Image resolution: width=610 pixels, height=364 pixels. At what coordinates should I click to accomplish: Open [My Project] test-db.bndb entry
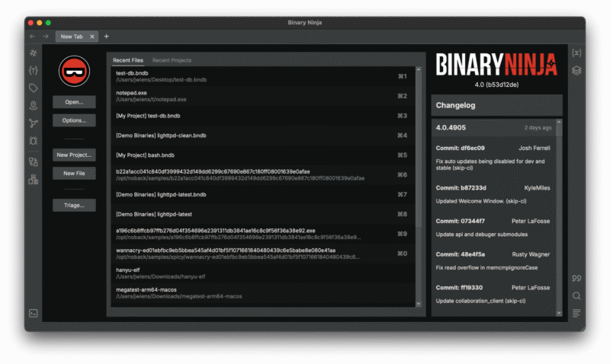(x=262, y=116)
